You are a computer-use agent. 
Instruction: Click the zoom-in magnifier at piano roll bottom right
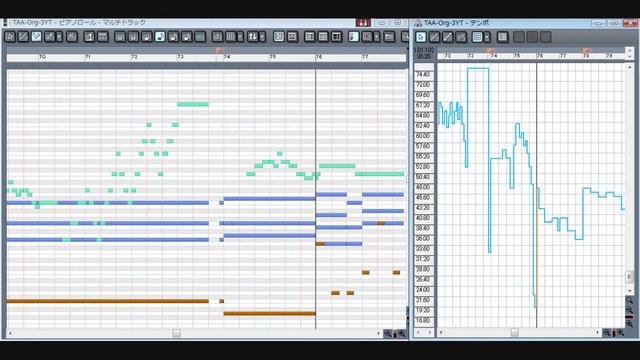click(402, 334)
